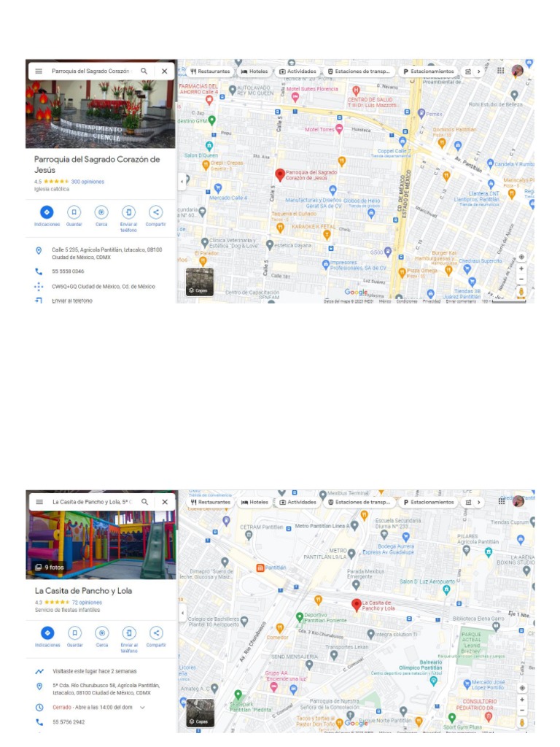Expand hours next to Cerrado · Abre 14:00
This screenshot has width=560, height=747.
click(x=142, y=708)
